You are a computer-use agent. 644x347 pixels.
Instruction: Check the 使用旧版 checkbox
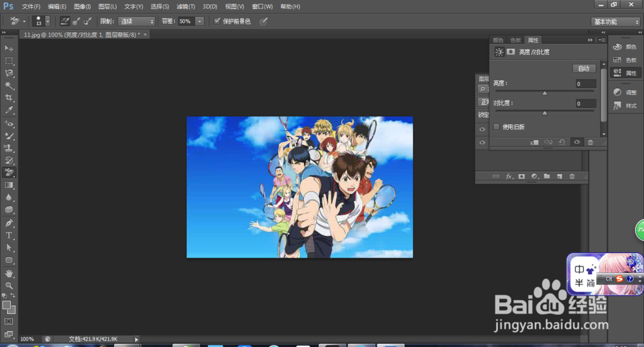click(496, 126)
